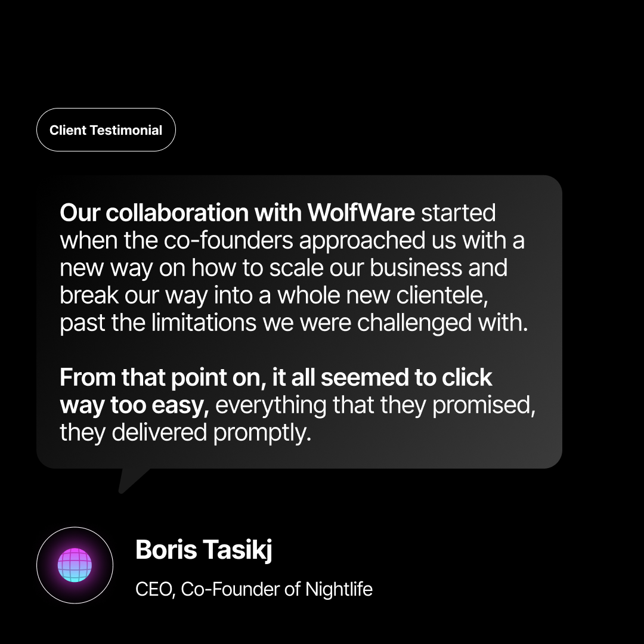Click the line beginning 'new way on how'
The image size is (644, 644).
(283, 268)
